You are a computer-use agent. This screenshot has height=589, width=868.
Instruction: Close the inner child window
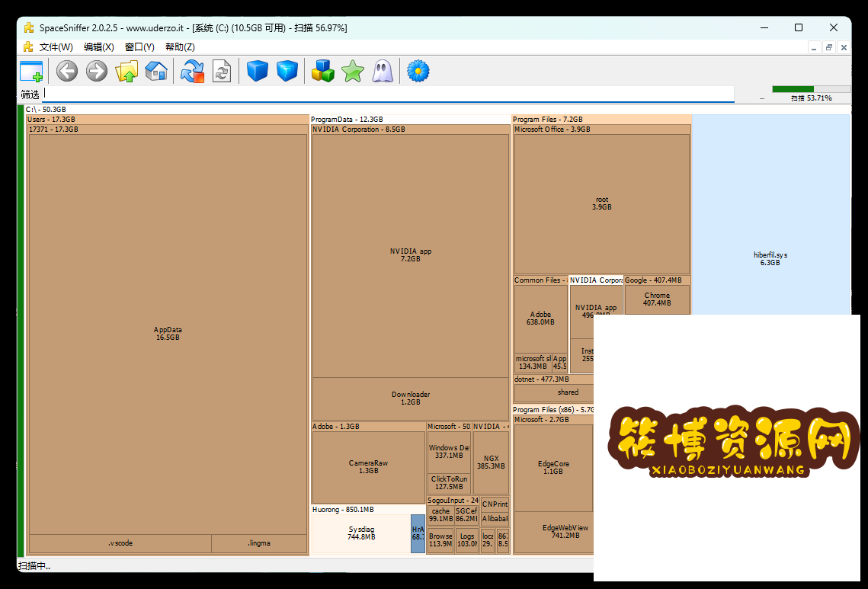[844, 47]
